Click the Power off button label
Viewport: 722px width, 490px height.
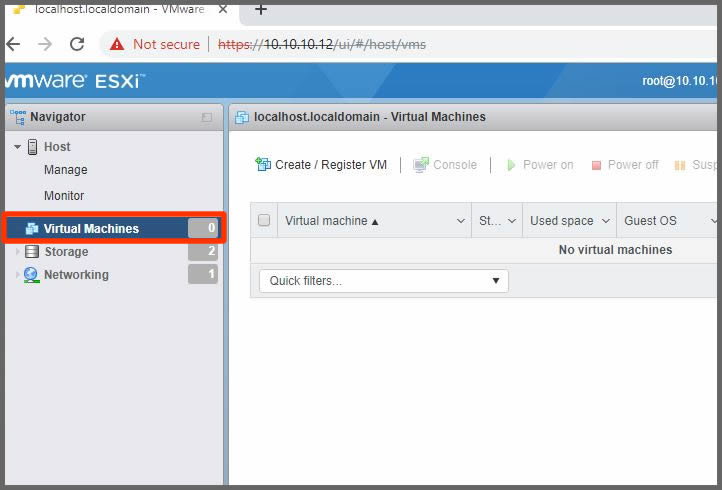click(633, 164)
